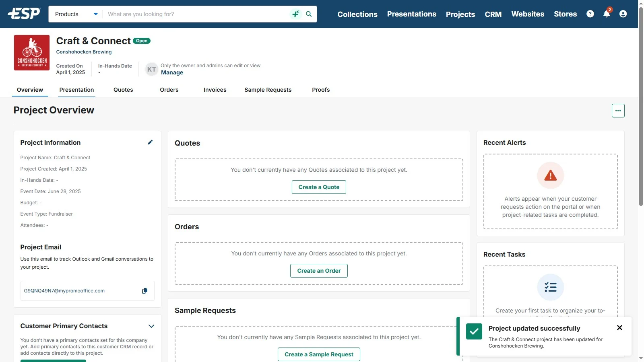Viewport: 644px width, 362px height.
Task: Click the Conshohocken Brewing logo thumbnail
Action: point(32,53)
